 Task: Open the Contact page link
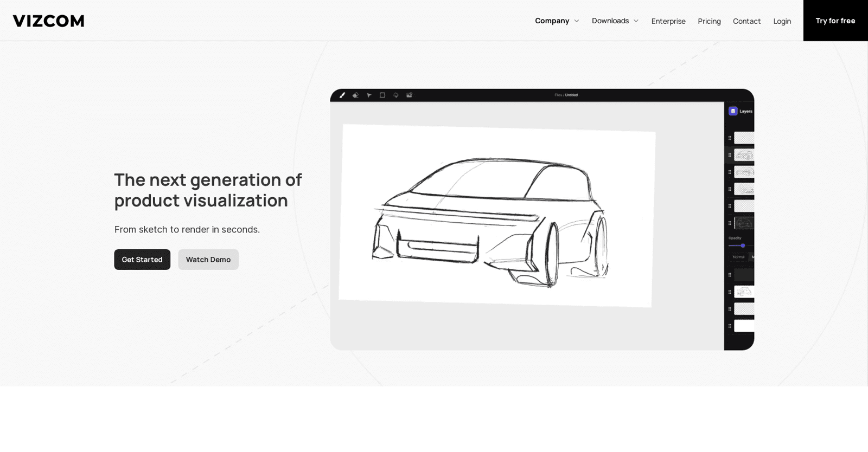746,21
